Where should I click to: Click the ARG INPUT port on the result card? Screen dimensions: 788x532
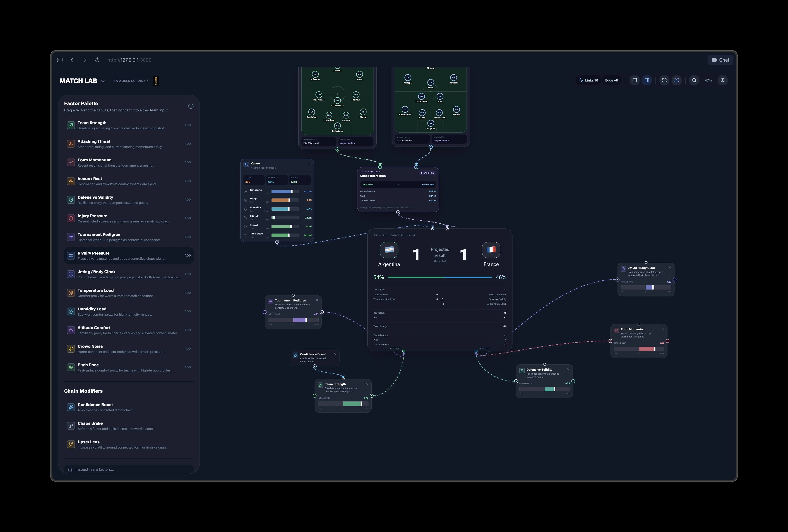coord(403,351)
